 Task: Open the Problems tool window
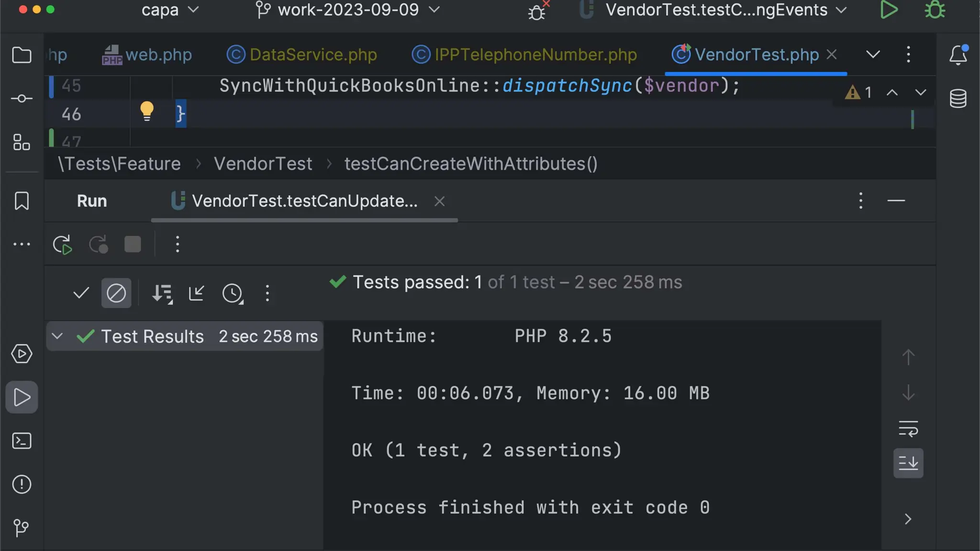[x=22, y=485]
